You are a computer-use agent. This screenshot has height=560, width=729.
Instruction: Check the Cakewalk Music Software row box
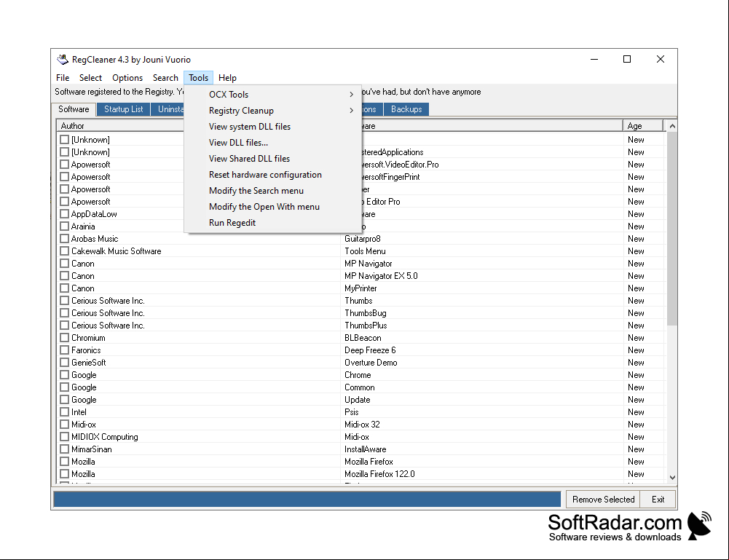tap(65, 251)
